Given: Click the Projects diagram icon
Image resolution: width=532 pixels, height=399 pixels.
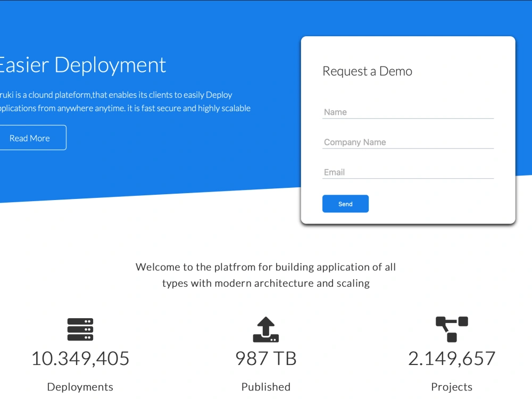Looking at the screenshot, I should 452,329.
